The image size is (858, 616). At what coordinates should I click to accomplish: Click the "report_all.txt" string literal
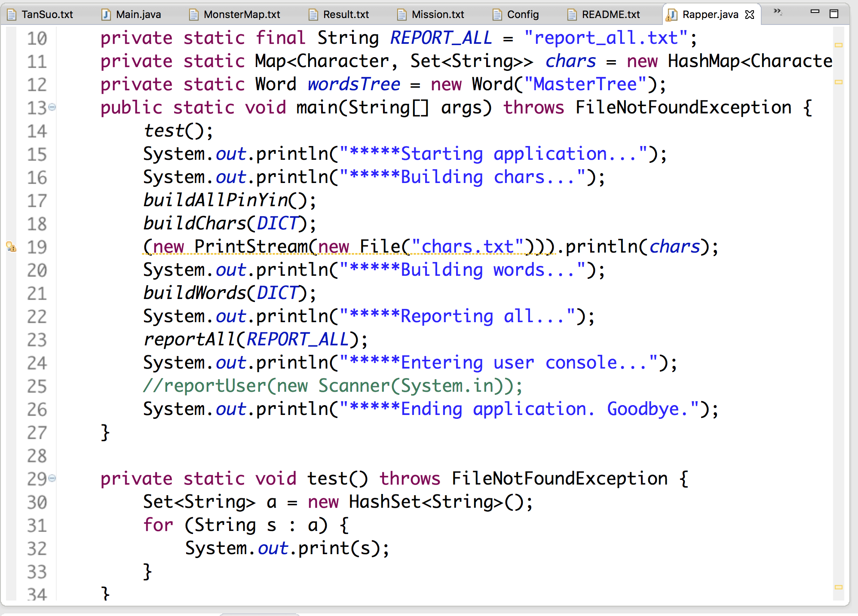(x=606, y=38)
